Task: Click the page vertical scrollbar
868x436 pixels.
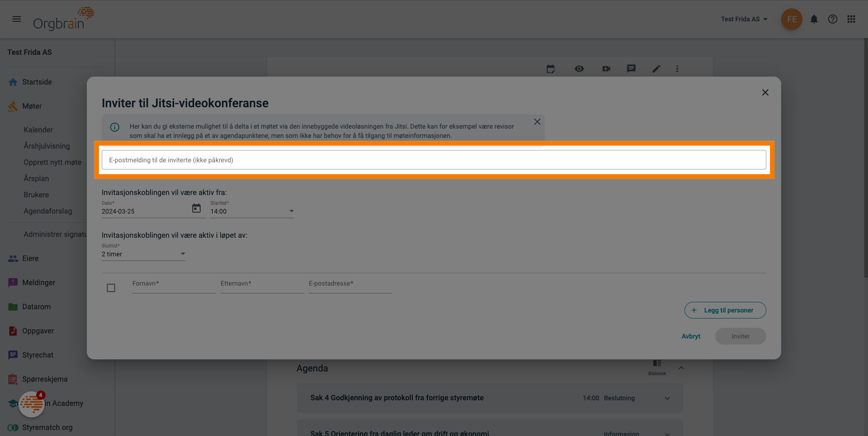Action: pos(866,158)
